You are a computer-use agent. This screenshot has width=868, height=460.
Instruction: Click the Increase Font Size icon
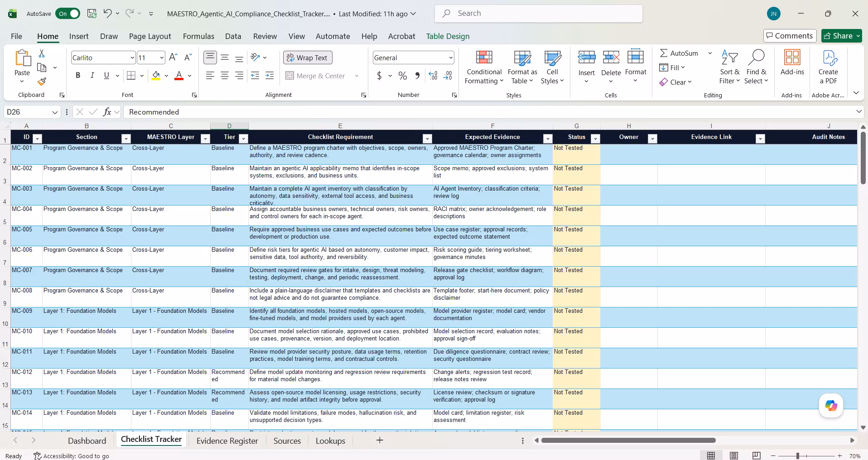pos(173,57)
